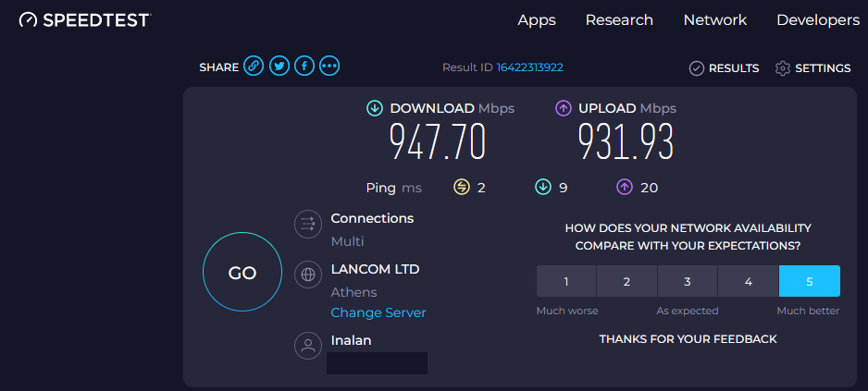The width and height of the screenshot is (868, 391).
Task: Click the globe server icon
Action: pos(308,275)
